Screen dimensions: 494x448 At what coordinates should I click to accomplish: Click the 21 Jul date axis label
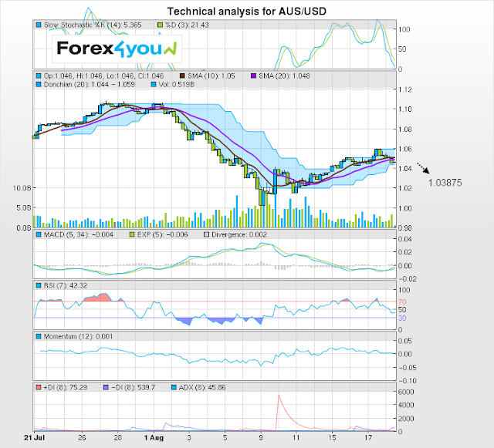(34, 438)
